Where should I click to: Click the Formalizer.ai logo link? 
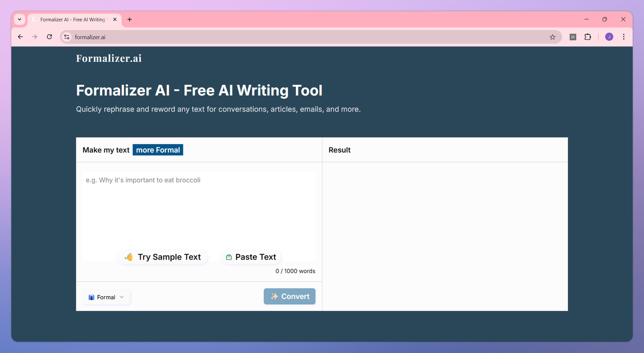coord(108,58)
